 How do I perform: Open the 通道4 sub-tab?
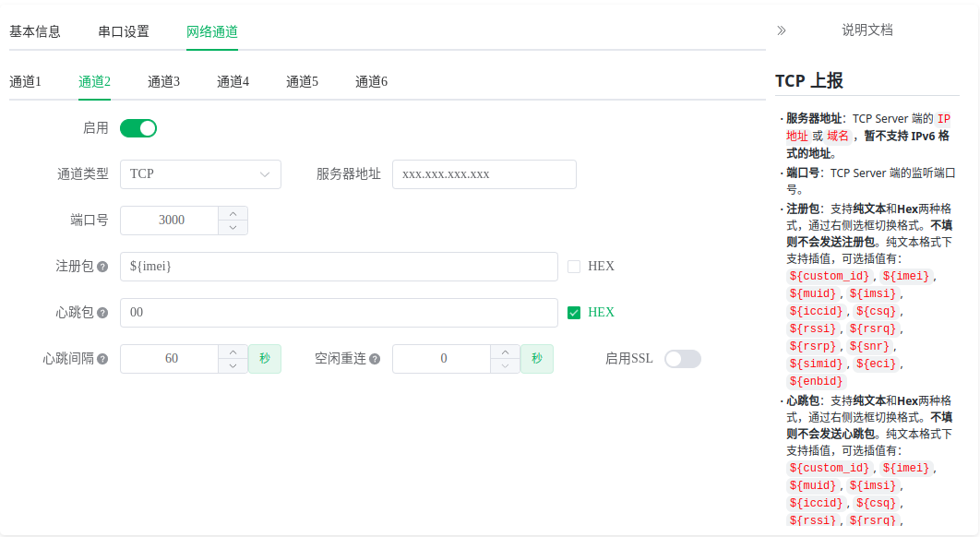(x=233, y=81)
